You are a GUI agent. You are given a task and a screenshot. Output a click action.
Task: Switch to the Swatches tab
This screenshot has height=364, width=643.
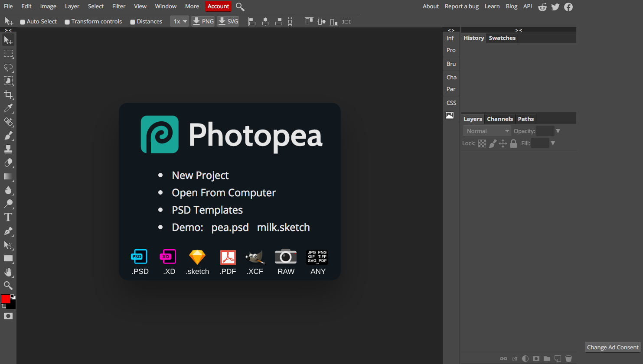[x=502, y=38]
